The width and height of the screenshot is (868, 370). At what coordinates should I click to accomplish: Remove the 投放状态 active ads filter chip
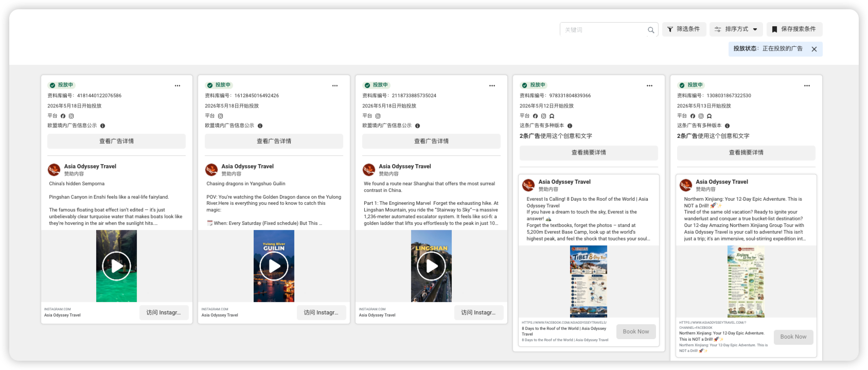coord(814,49)
